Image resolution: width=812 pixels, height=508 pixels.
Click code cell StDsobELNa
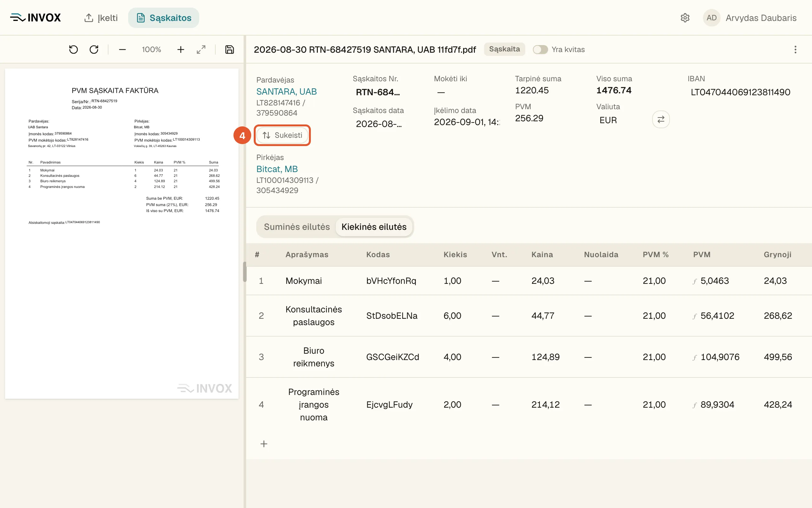[392, 316]
